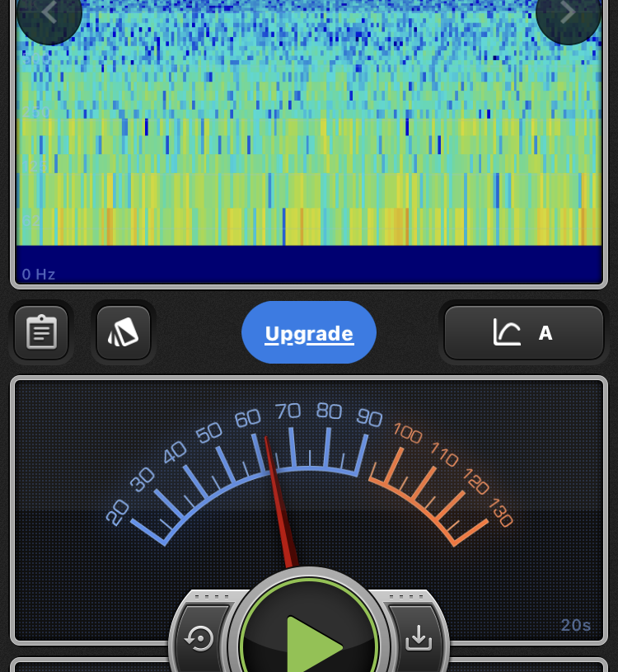Go to next chart with right chevron

click(568, 12)
